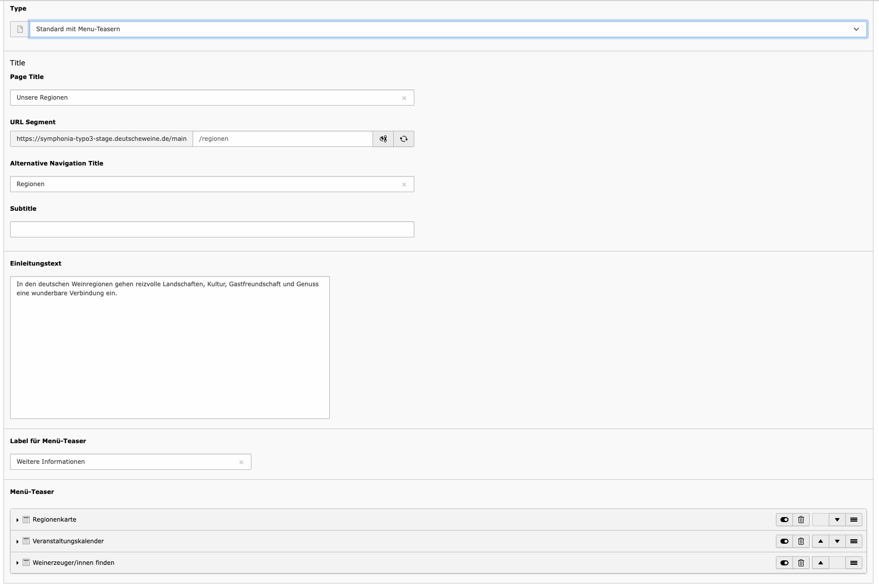Recalculate URL segment from page title
Screen dimensions: 879x588
point(404,139)
